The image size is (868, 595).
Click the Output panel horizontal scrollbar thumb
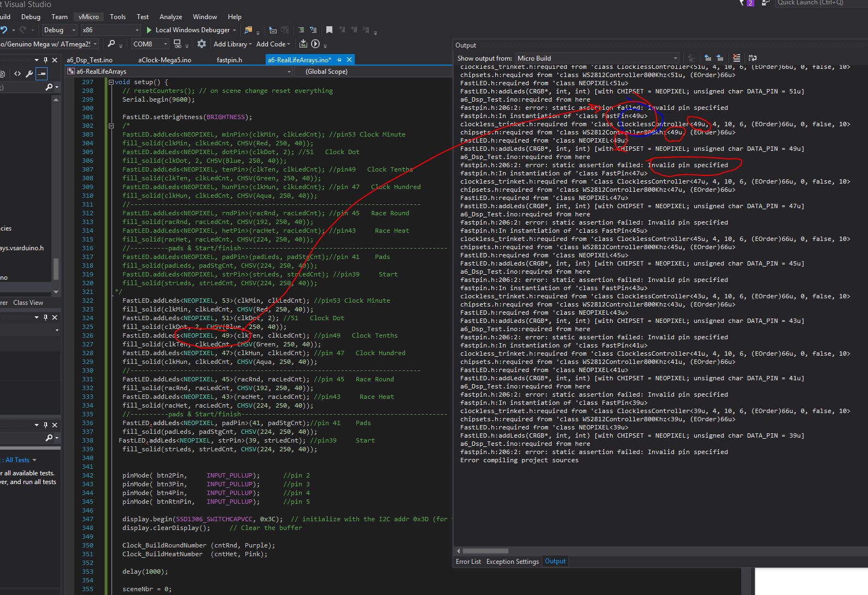pos(485,551)
